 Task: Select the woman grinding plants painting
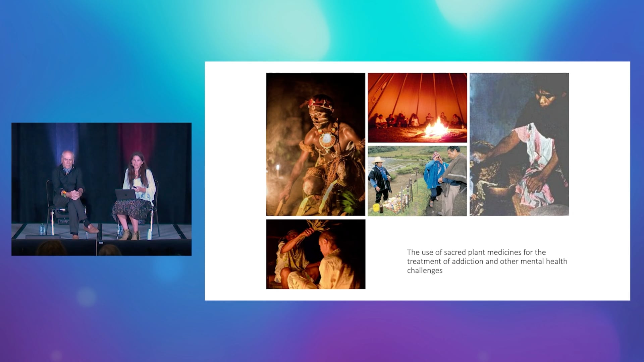pyautogui.click(x=519, y=144)
